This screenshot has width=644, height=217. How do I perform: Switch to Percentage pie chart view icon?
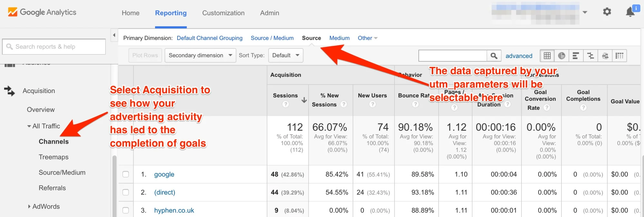[x=561, y=56]
